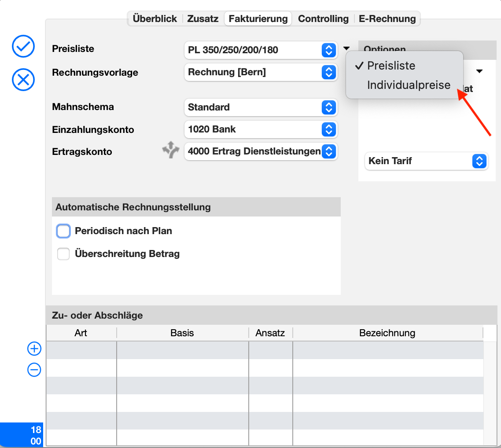The width and height of the screenshot is (501, 448).
Task: Click the Ertragskonto split arrows icon
Action: (x=171, y=151)
